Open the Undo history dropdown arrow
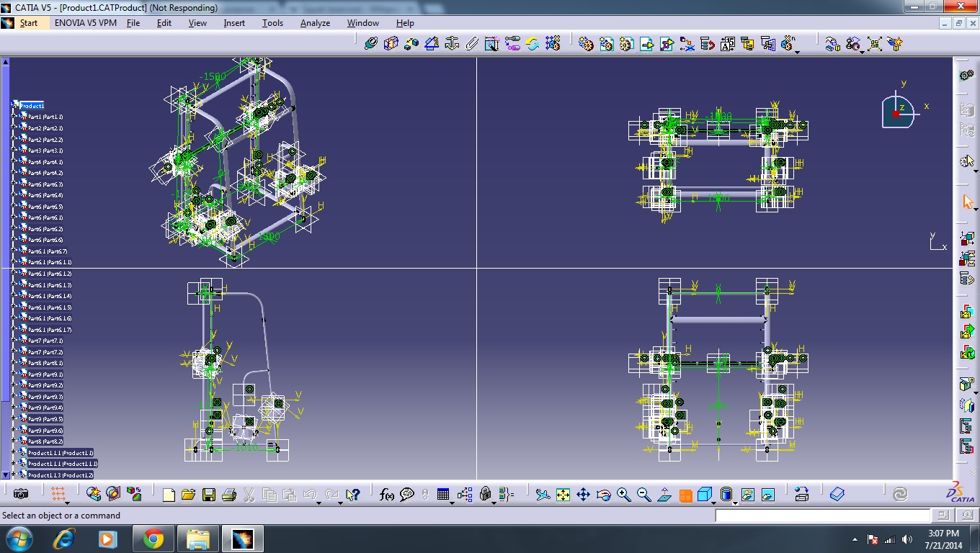 318,503
